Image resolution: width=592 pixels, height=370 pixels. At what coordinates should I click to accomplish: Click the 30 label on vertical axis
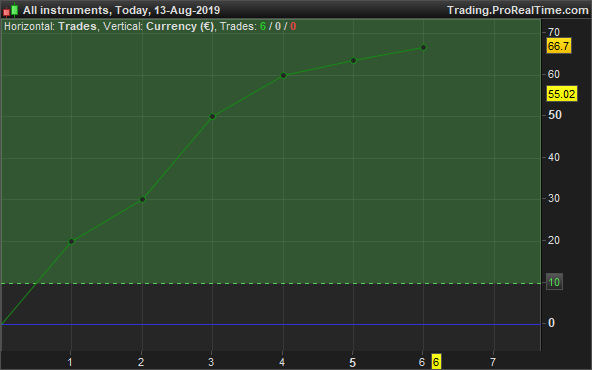[x=553, y=198]
